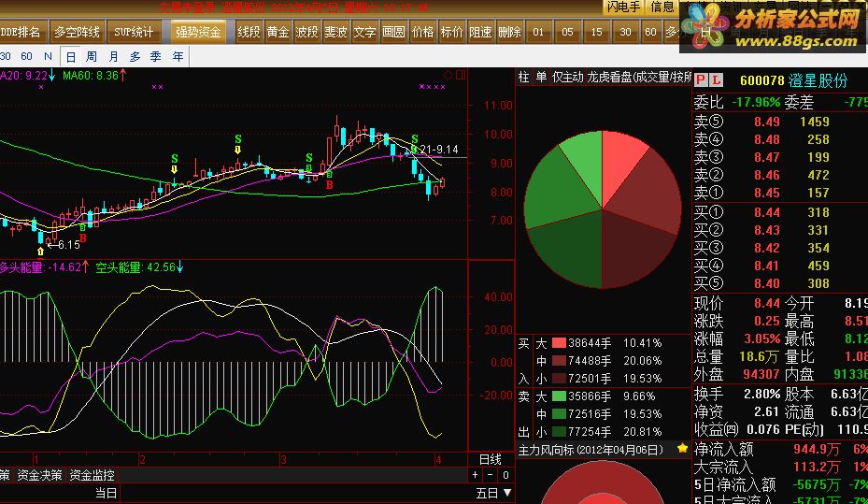Choose the 画圆 circle drawing tool

pyautogui.click(x=393, y=32)
